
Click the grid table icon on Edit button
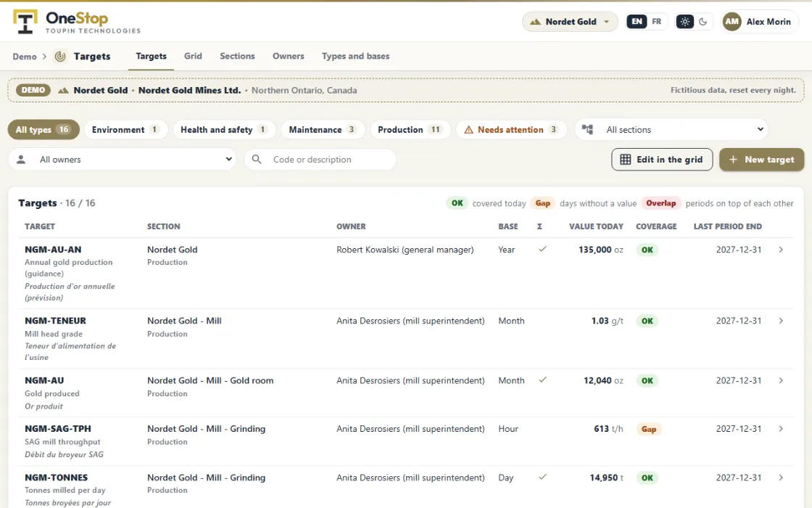(x=626, y=160)
